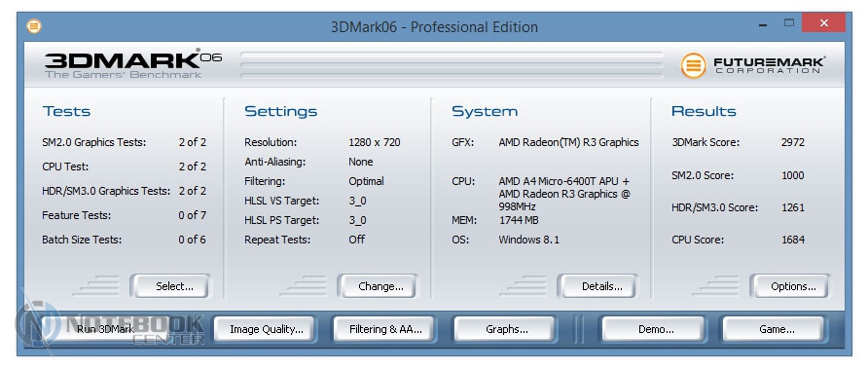Click the GFX text AMD Radeon(TM) R3 Graphics
Viewport: 868px width, 370px height.
pos(568,142)
